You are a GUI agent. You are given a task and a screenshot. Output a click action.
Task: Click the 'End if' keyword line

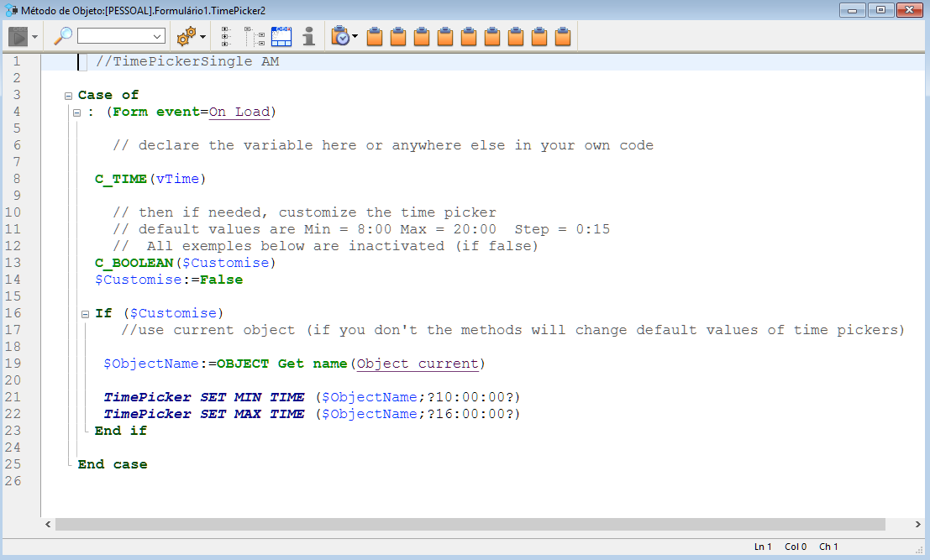point(121,431)
